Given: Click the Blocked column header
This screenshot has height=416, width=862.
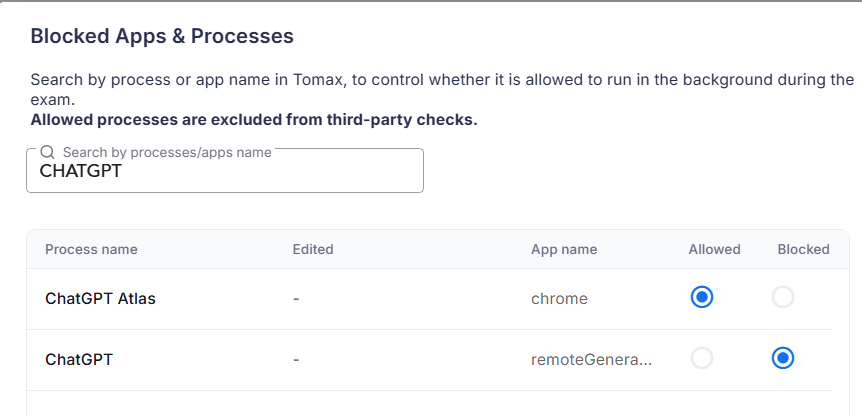Looking at the screenshot, I should [x=803, y=249].
